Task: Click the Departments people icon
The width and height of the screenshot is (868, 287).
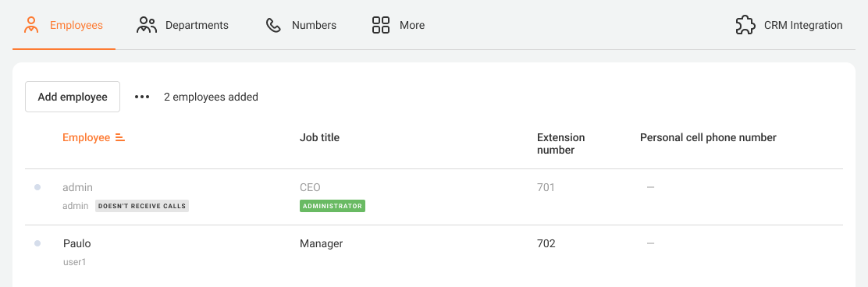Action: pyautogui.click(x=147, y=25)
